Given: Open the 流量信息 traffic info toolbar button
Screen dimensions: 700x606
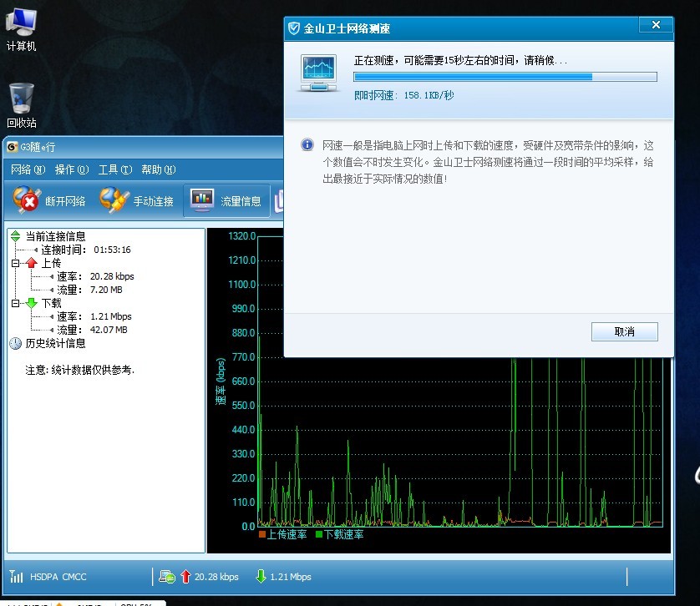Looking at the screenshot, I should coord(226,201).
